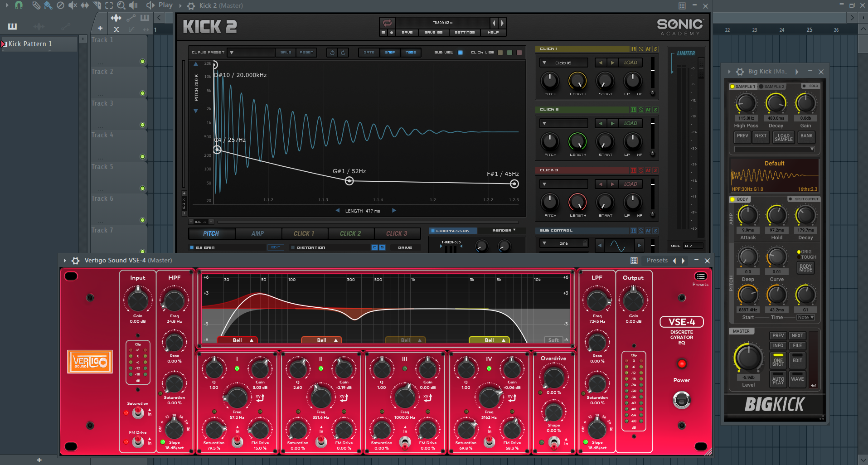The image size is (868, 465).
Task: Switch to the CLICK 3 tab
Action: (397, 233)
